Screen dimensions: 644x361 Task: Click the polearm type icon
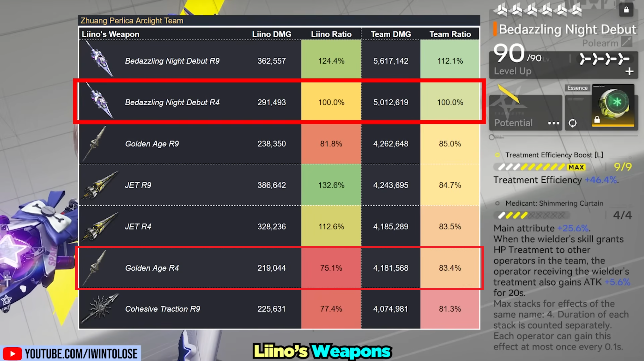[x=626, y=42]
